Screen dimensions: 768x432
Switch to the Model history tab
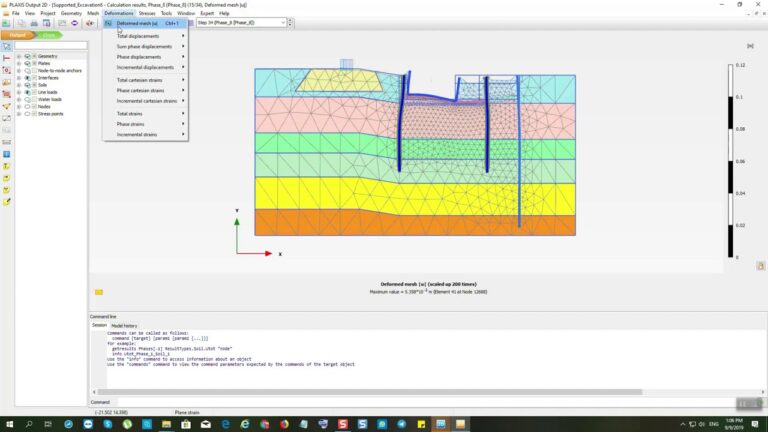[x=124, y=325]
